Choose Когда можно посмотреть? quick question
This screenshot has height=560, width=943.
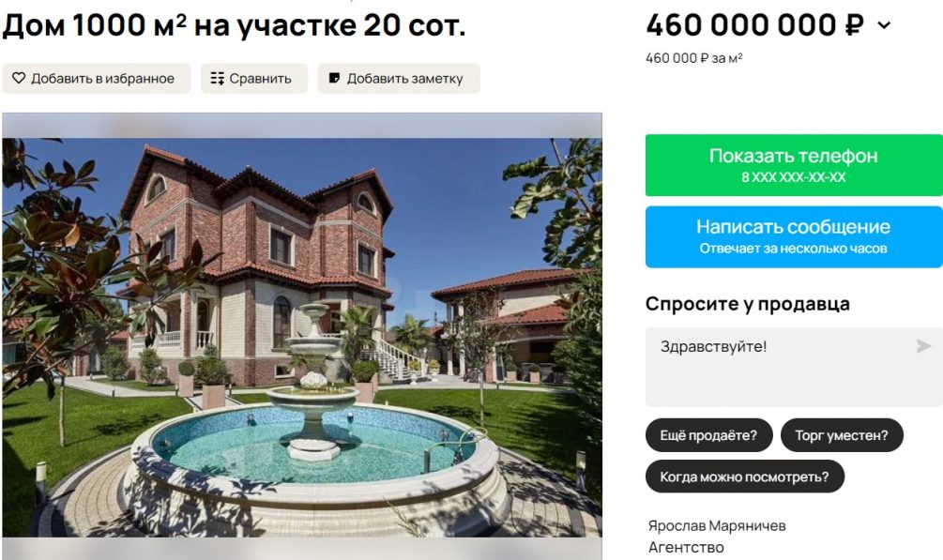coord(744,477)
